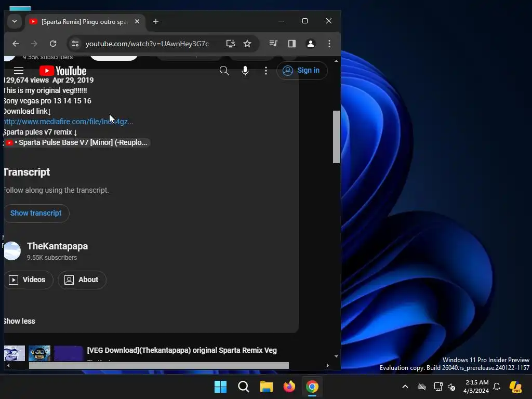Click Chrome icon in taskbar
Screen dimensions: 532x399
(x=312, y=387)
